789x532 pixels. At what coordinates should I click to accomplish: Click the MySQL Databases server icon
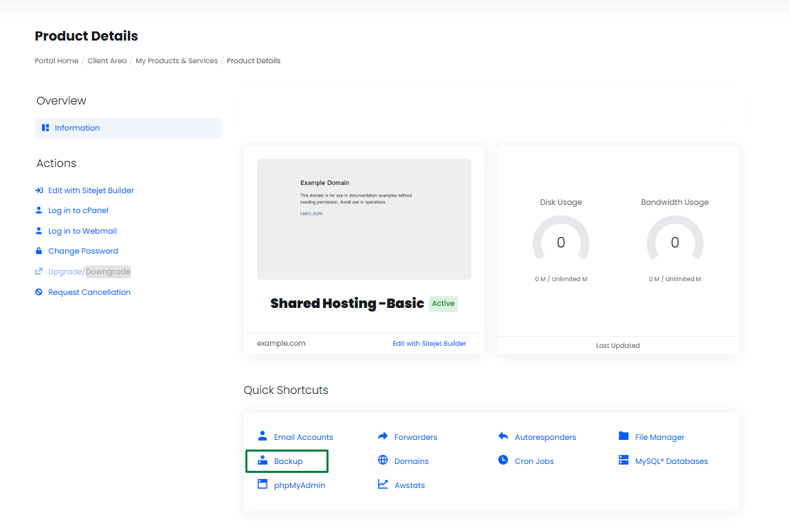[x=623, y=461]
